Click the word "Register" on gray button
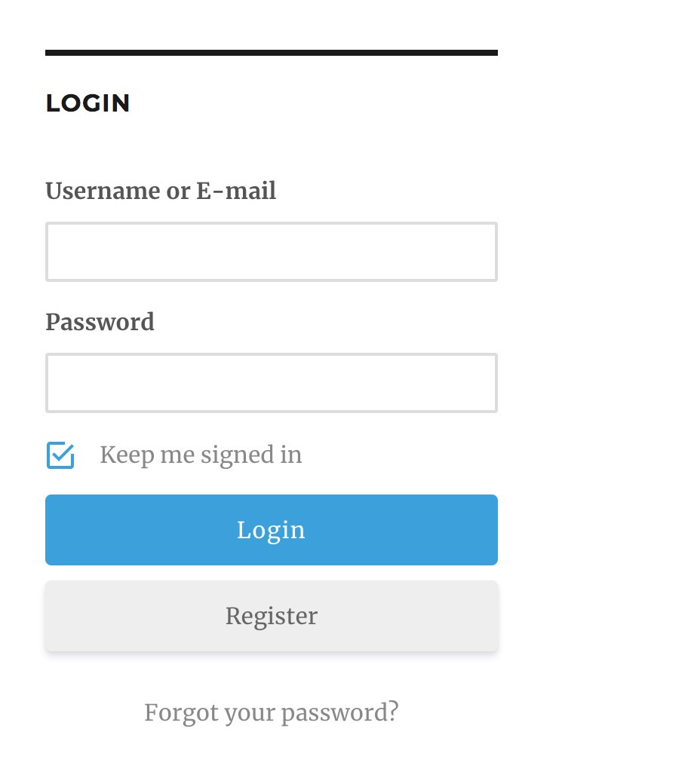Viewport: 691px width, 784px height. pyautogui.click(x=271, y=616)
